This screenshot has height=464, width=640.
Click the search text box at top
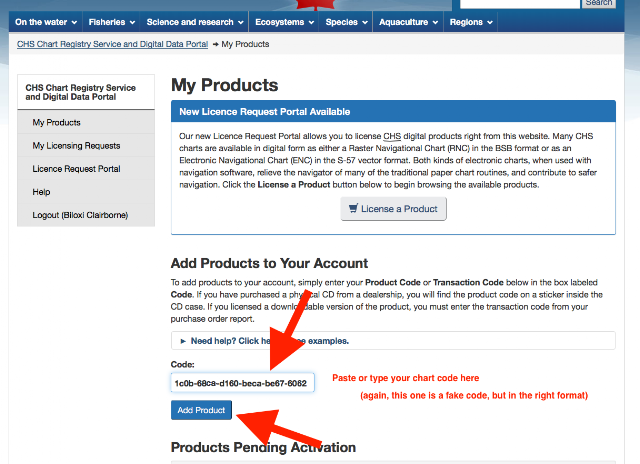[520, 3]
